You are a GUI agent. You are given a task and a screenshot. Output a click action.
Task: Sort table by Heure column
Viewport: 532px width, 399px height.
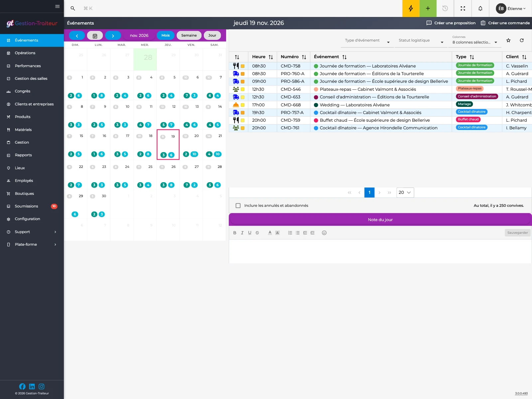[x=271, y=57]
